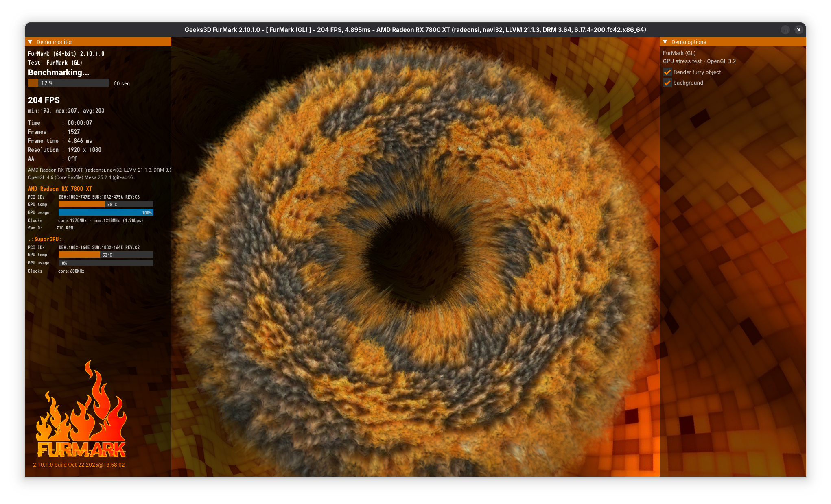Click the 'DEV:1002-747E SUB:1DA2-475A REV:C8' PCI IDs

coord(99,197)
